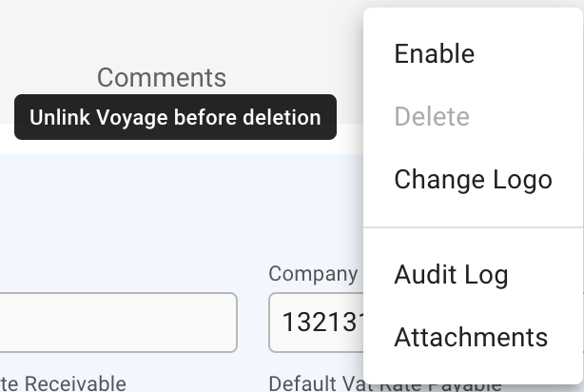Switch to the Comments tab
This screenshot has width=584, height=392.
pyautogui.click(x=162, y=77)
